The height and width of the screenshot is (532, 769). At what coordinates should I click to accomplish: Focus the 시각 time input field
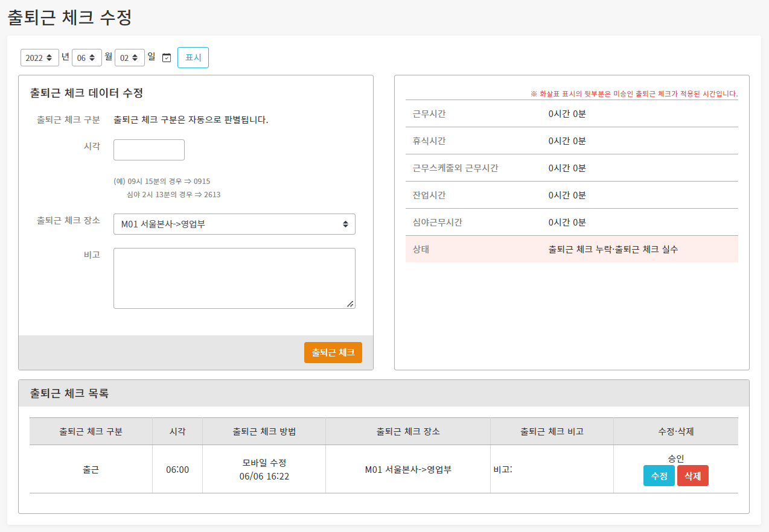click(x=149, y=150)
